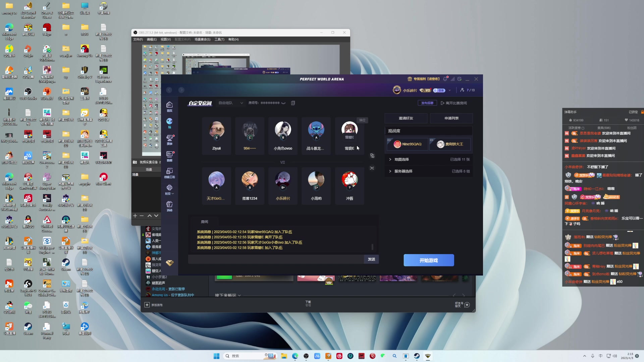This screenshot has width=644, height=362.
Task: Click the gold diamond icon in the sidebar
Action: click(x=170, y=263)
